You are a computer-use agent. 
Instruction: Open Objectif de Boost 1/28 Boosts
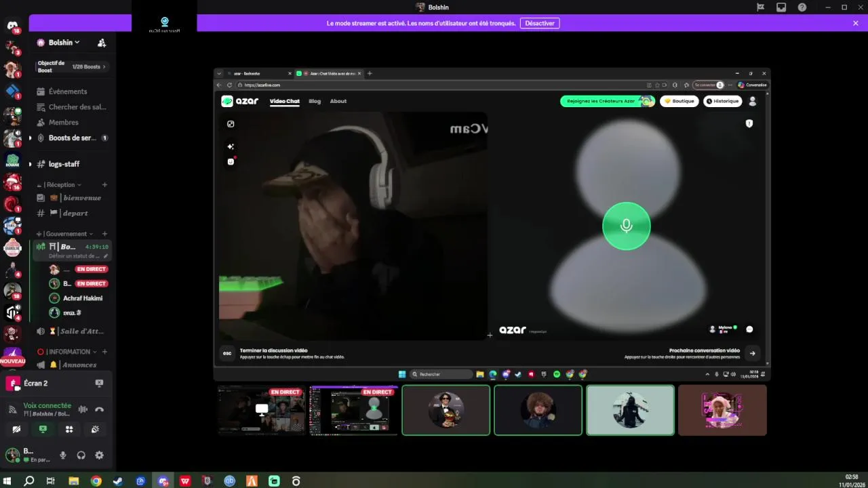click(x=73, y=66)
